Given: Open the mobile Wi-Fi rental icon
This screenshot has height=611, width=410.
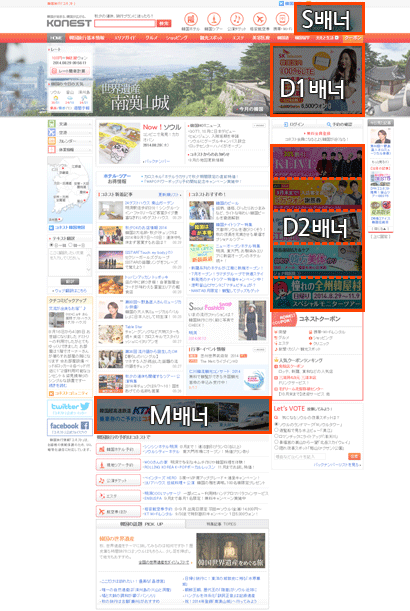Looking at the screenshot, I should coord(282,19).
